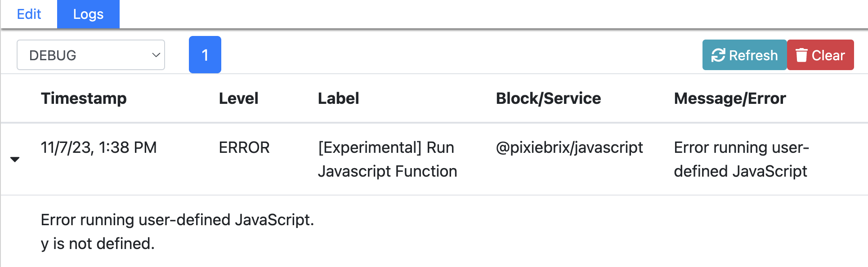Click the @pixiebrix/javascript block cell
868x267 pixels.
pyautogui.click(x=569, y=147)
